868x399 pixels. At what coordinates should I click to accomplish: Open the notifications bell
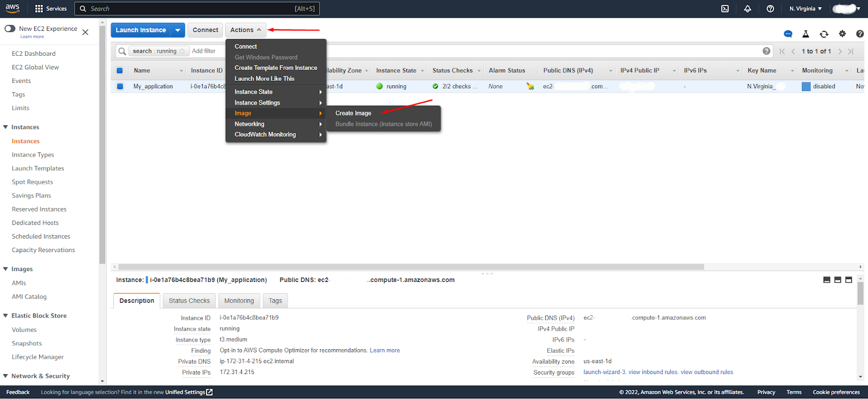click(x=748, y=9)
